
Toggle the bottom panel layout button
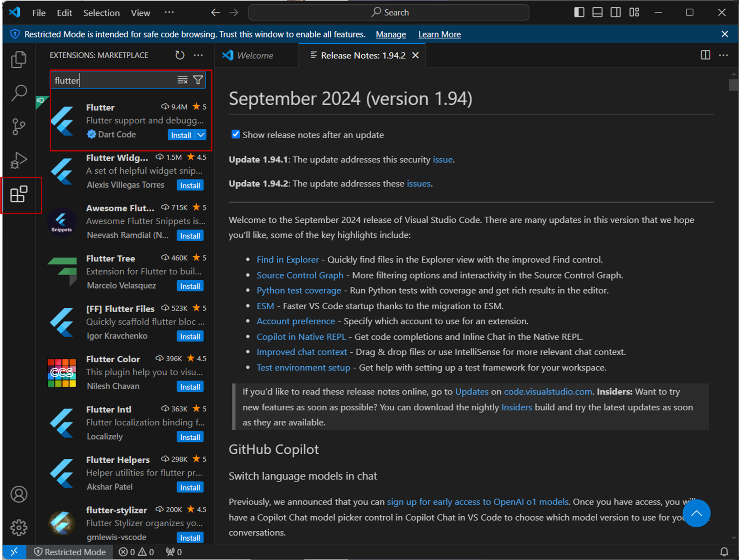(597, 13)
